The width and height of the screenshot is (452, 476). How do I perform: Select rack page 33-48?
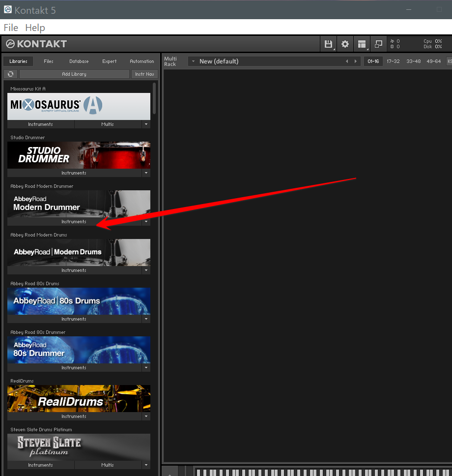414,61
